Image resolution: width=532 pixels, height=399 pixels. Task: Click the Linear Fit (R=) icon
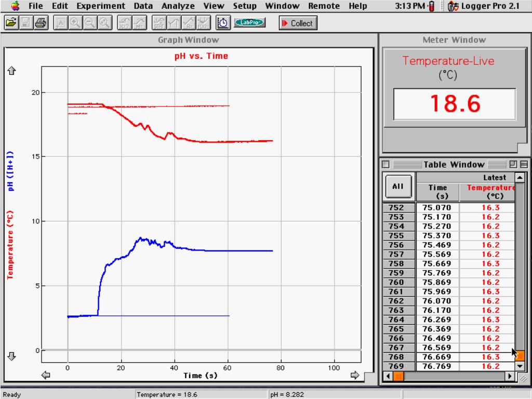pyautogui.click(x=189, y=23)
